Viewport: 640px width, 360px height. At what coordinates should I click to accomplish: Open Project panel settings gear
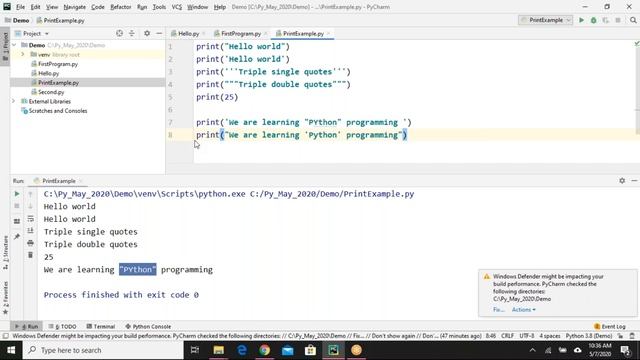(x=147, y=33)
